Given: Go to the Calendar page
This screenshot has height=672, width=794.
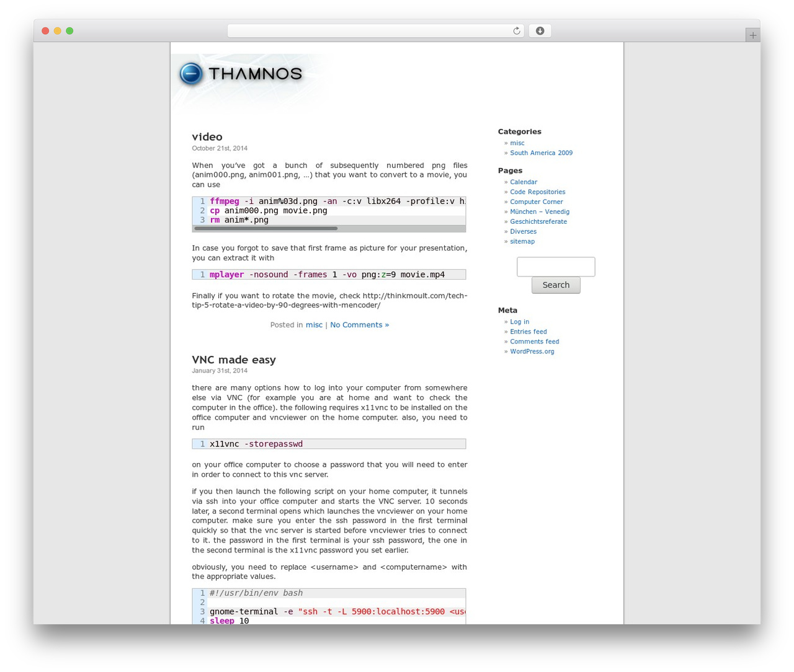Looking at the screenshot, I should (524, 182).
